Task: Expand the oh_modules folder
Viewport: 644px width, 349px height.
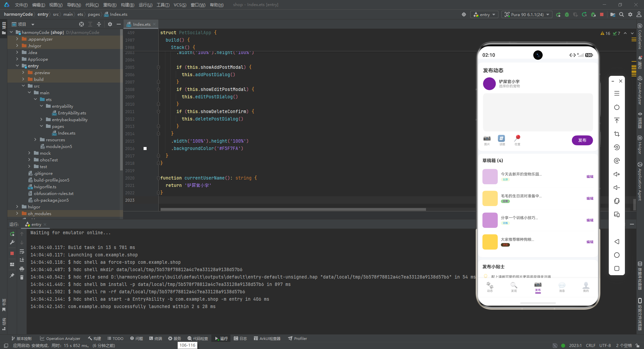Action: pyautogui.click(x=17, y=213)
